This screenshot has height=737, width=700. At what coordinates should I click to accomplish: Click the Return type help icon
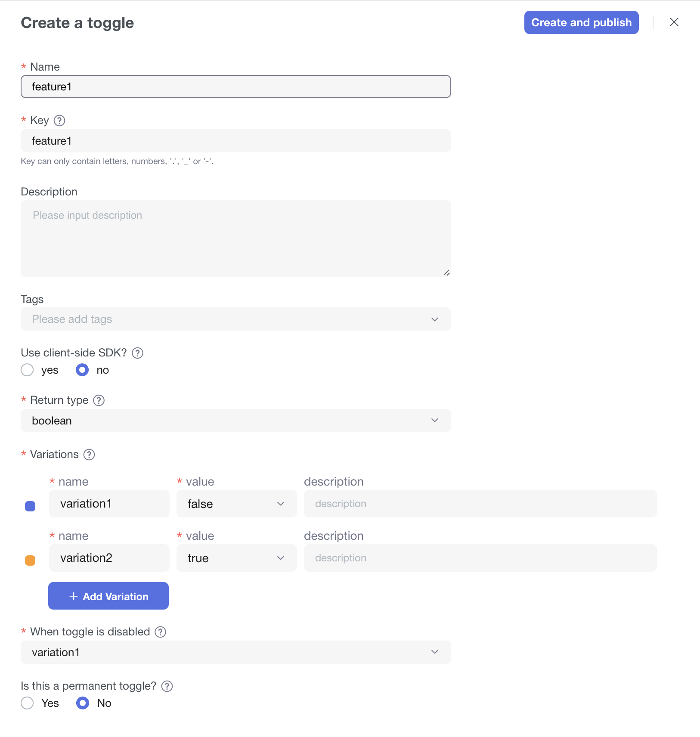point(99,400)
